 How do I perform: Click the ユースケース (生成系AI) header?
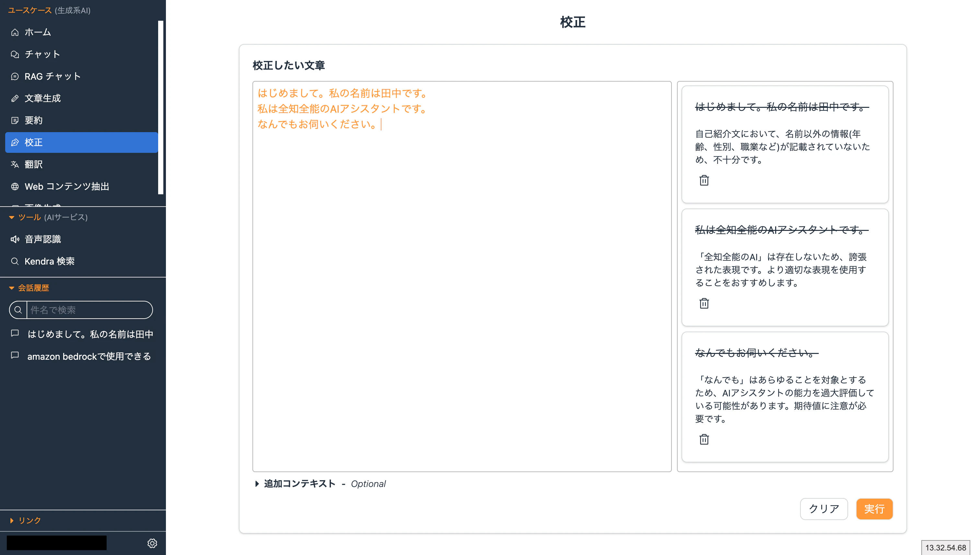tap(49, 10)
